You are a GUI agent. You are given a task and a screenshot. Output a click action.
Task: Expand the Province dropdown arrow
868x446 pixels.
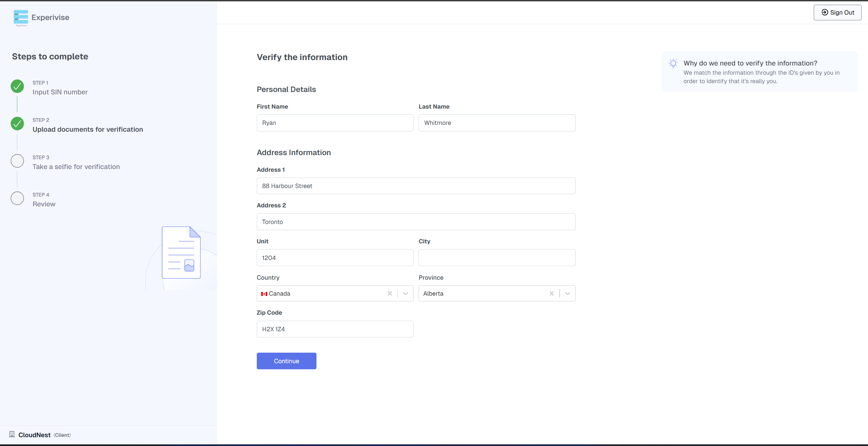click(567, 294)
